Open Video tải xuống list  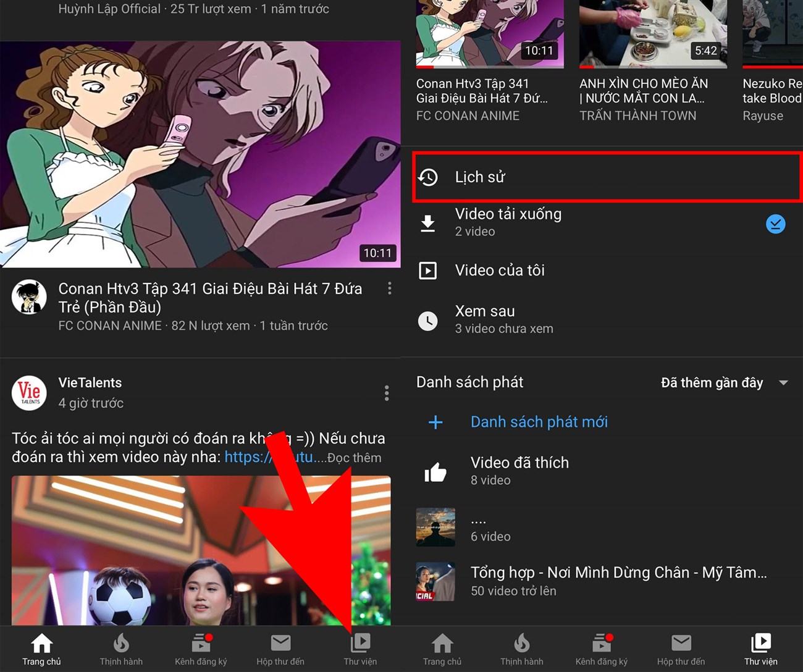tap(602, 222)
